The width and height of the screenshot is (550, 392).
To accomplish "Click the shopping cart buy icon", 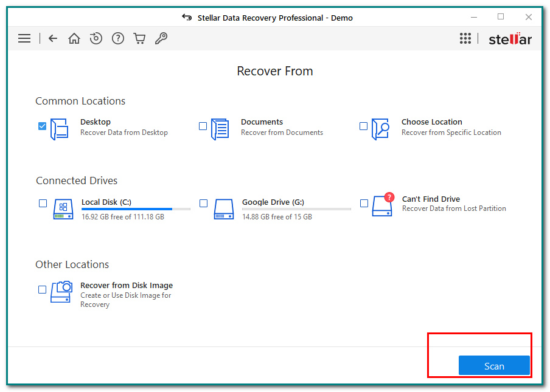I will (x=139, y=38).
